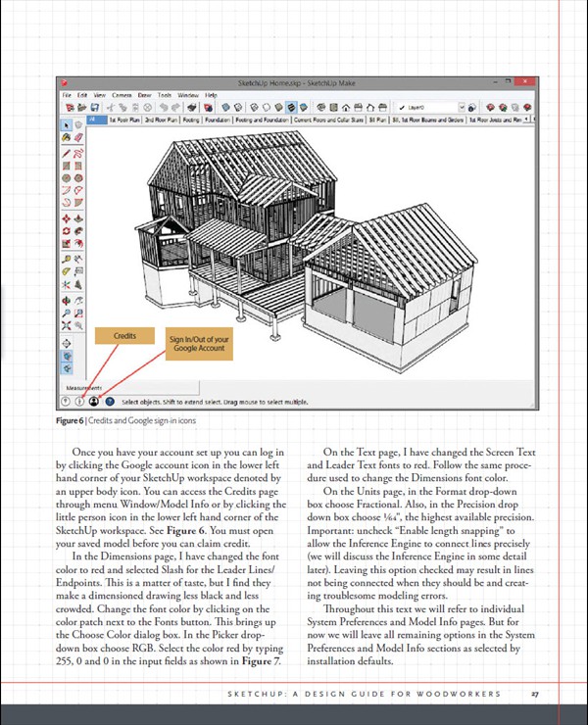Choose the Pie tool
This screenshot has width=588, height=725.
(78, 203)
